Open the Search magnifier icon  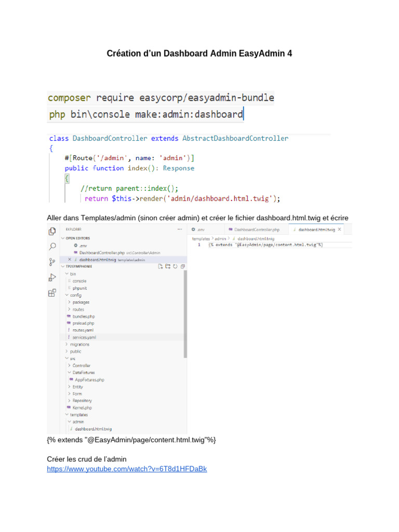[52, 246]
